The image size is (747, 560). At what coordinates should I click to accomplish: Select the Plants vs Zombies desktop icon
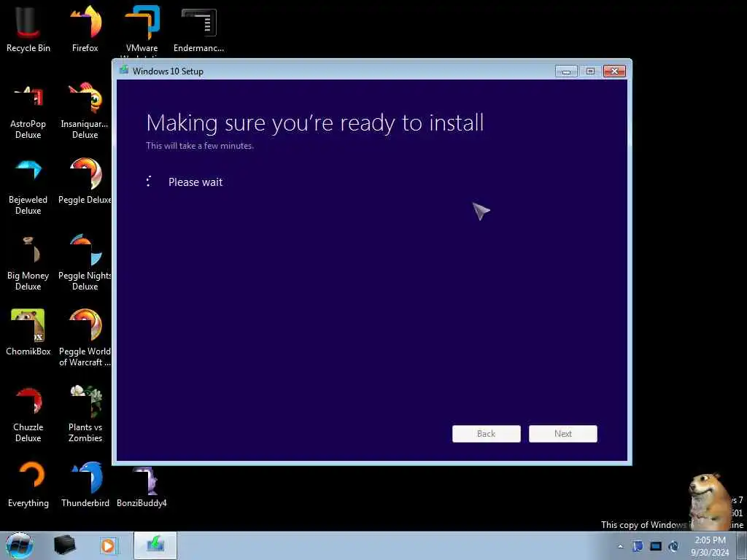85,413
